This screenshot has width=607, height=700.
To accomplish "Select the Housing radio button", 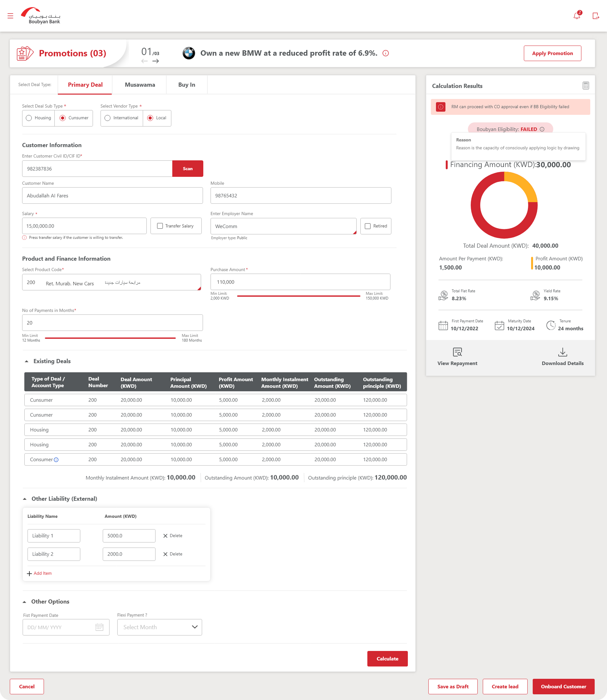I will click(29, 118).
